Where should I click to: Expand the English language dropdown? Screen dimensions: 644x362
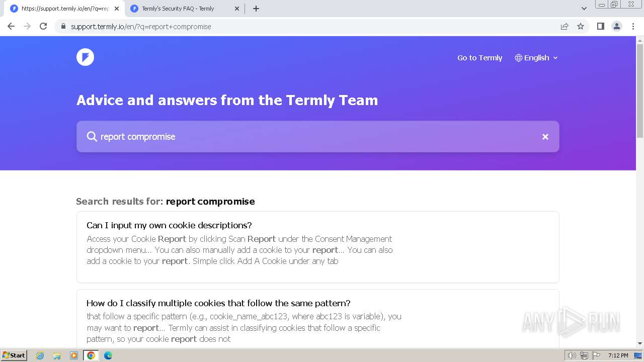click(x=536, y=58)
